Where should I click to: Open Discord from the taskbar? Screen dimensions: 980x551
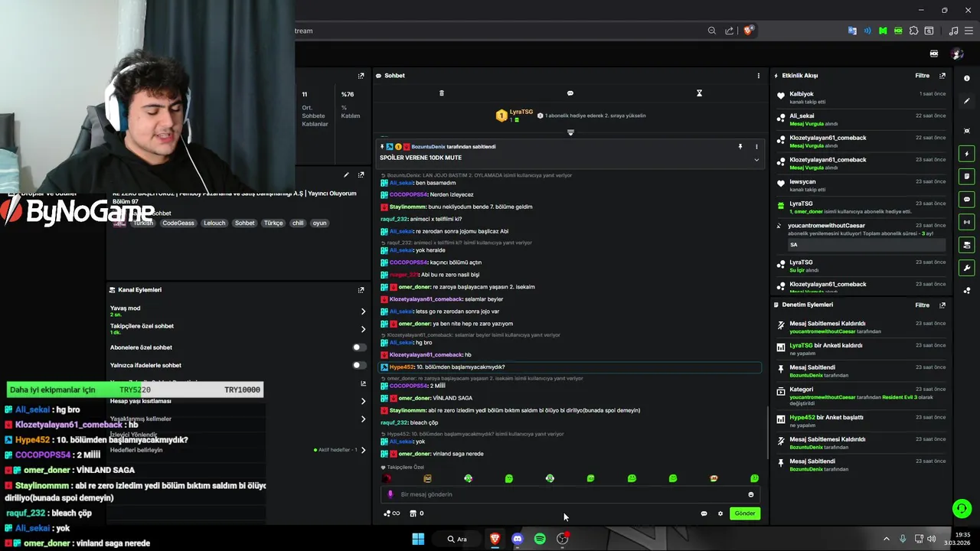pos(518,539)
